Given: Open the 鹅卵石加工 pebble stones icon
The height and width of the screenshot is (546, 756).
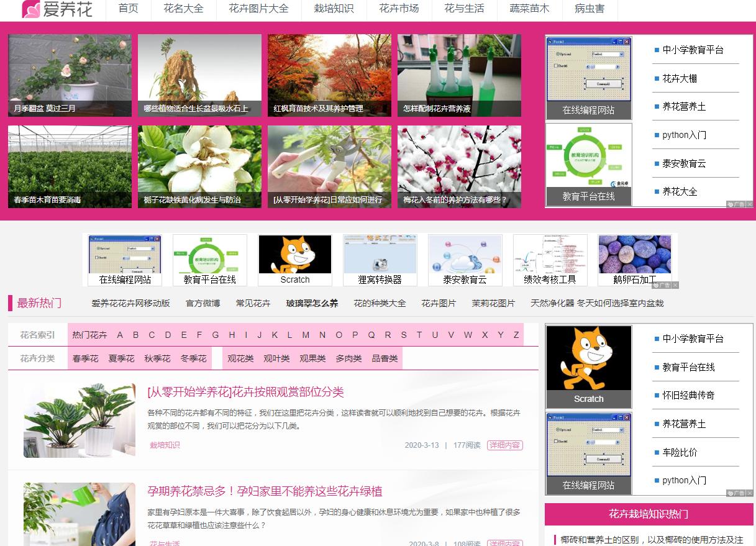Looking at the screenshot, I should (x=635, y=253).
